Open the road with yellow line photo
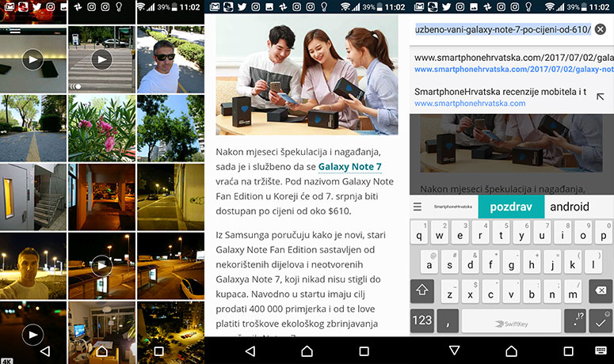The image size is (614, 364). (33, 128)
